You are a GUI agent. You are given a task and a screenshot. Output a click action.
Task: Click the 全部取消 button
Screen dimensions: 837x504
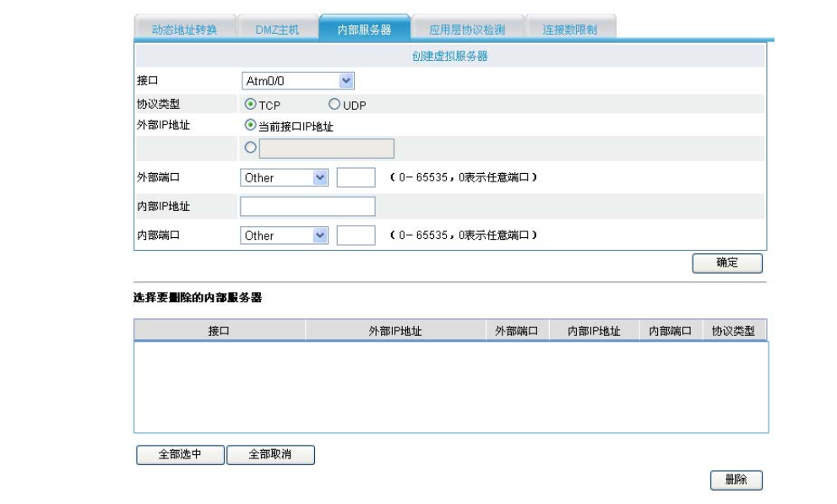coord(270,455)
